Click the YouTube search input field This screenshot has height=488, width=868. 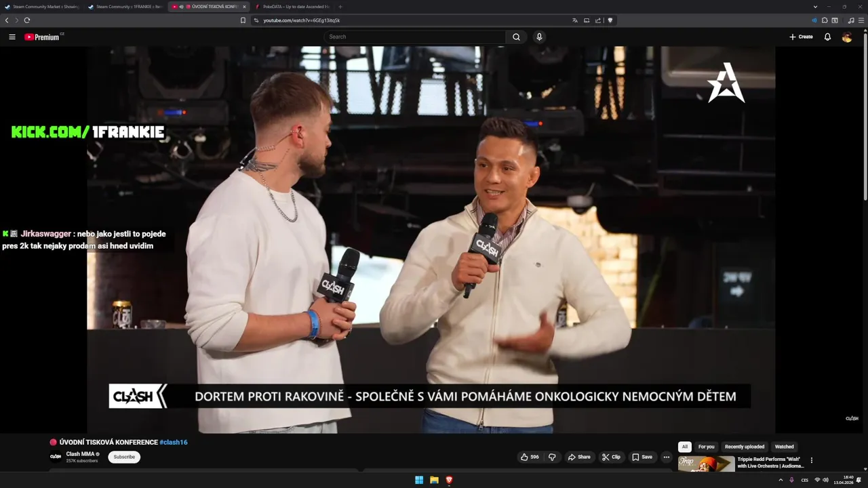click(415, 37)
